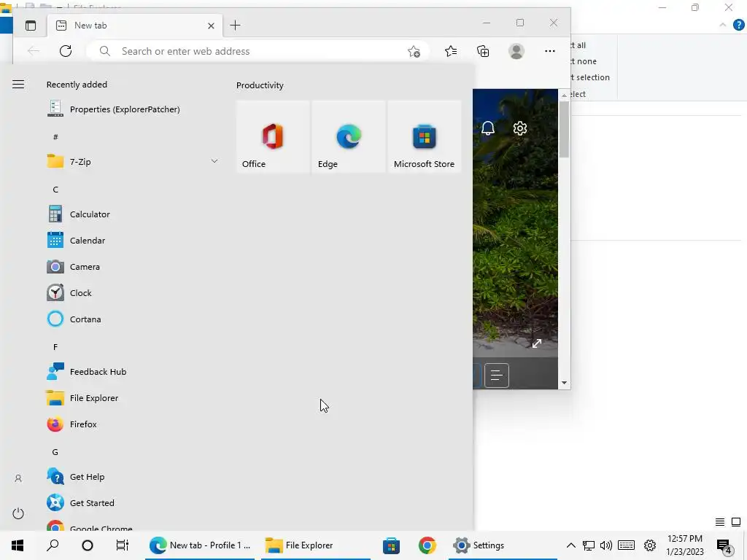Close the New tab tab
The width and height of the screenshot is (747, 560).
tap(211, 26)
